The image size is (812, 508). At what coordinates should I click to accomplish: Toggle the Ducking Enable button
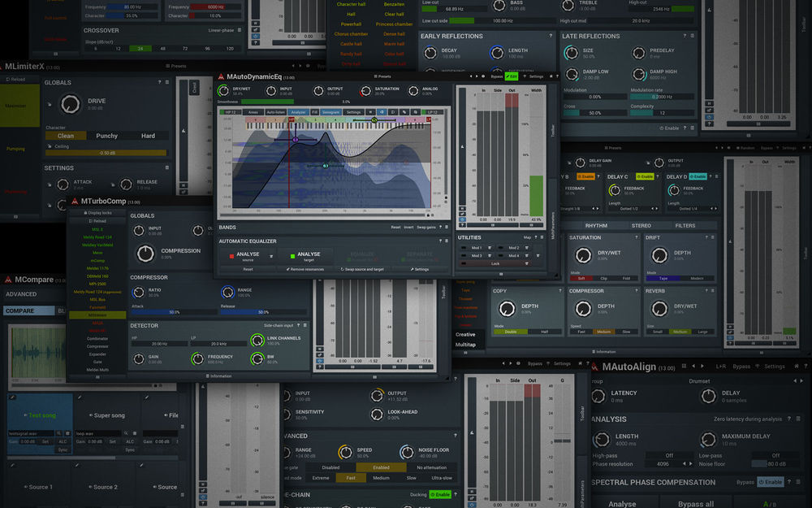tap(440, 494)
